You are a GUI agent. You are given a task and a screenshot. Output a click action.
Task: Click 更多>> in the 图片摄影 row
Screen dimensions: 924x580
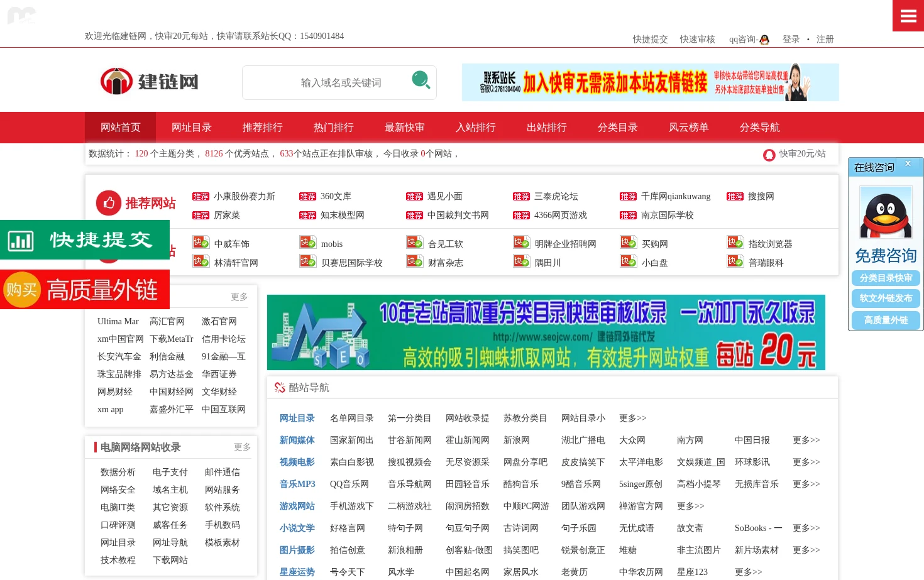[x=806, y=550]
